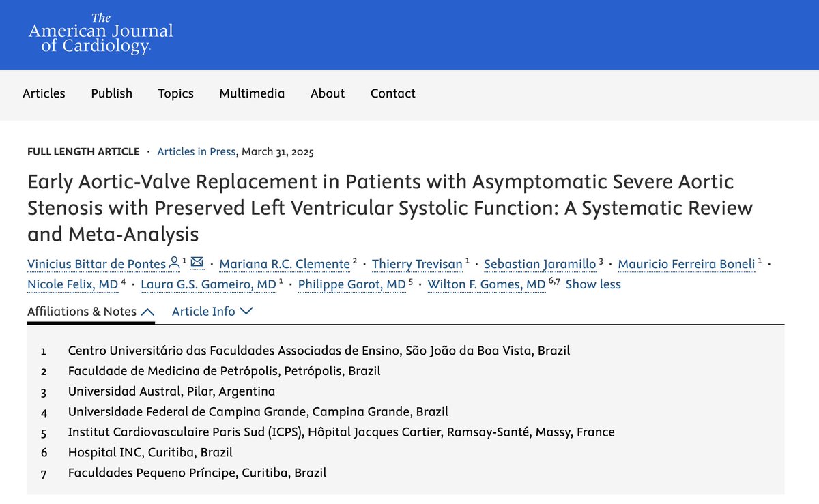Click author Mauricio Ferreira Boneli

pos(687,263)
